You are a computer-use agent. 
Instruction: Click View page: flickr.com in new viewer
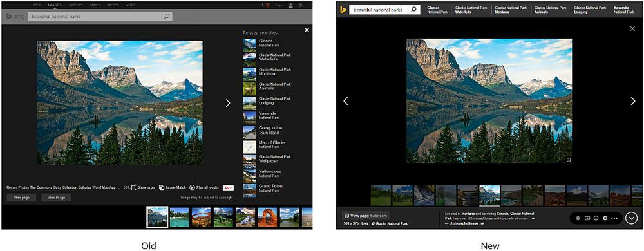click(365, 216)
